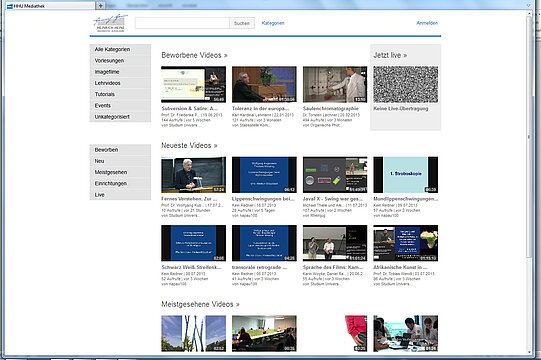The width and height of the screenshot is (541, 360).
Task: Play the Sprache des Films video thumbnail
Action: click(335, 243)
